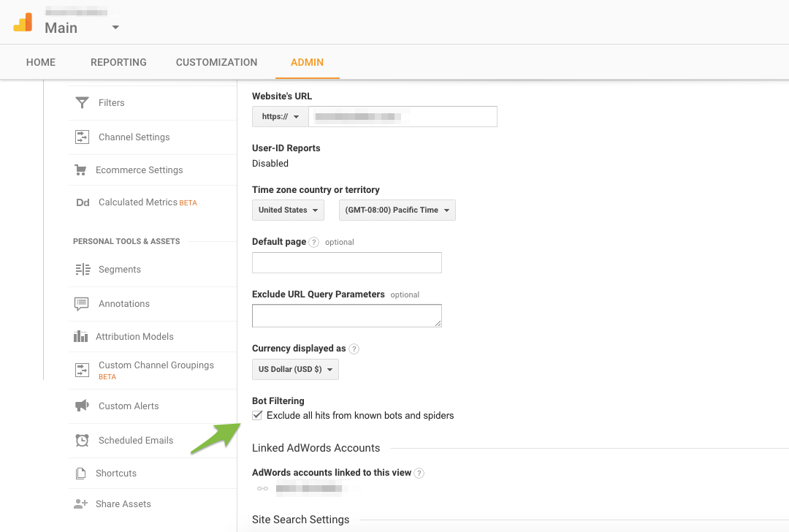Click the Custom Alerts megaphone icon
This screenshot has width=789, height=532.
(x=82, y=406)
